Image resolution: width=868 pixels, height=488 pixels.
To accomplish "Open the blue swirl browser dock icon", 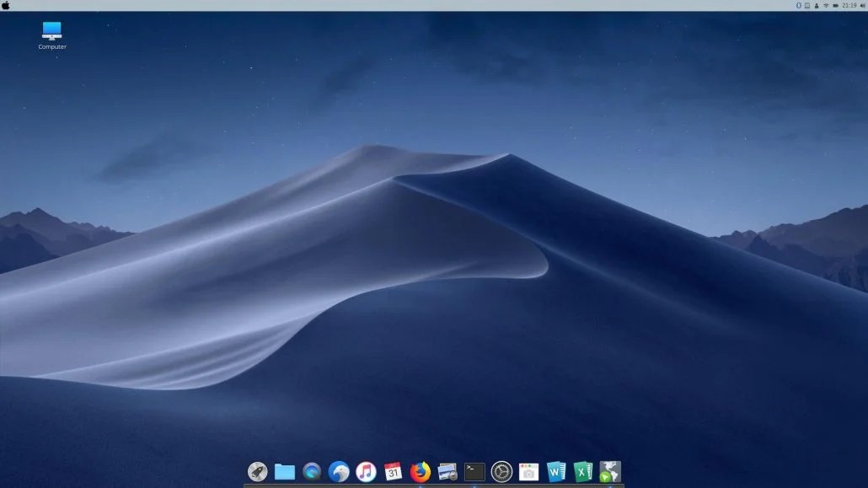I will [312, 471].
